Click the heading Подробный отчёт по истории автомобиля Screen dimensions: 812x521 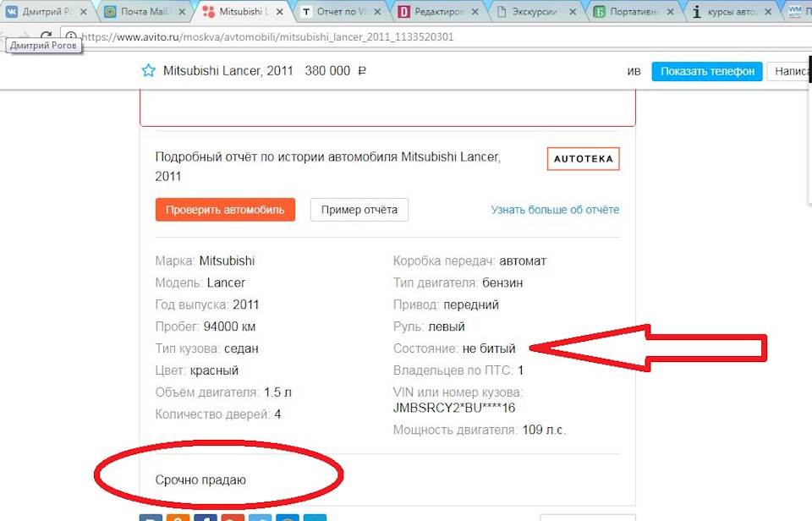coord(328,167)
